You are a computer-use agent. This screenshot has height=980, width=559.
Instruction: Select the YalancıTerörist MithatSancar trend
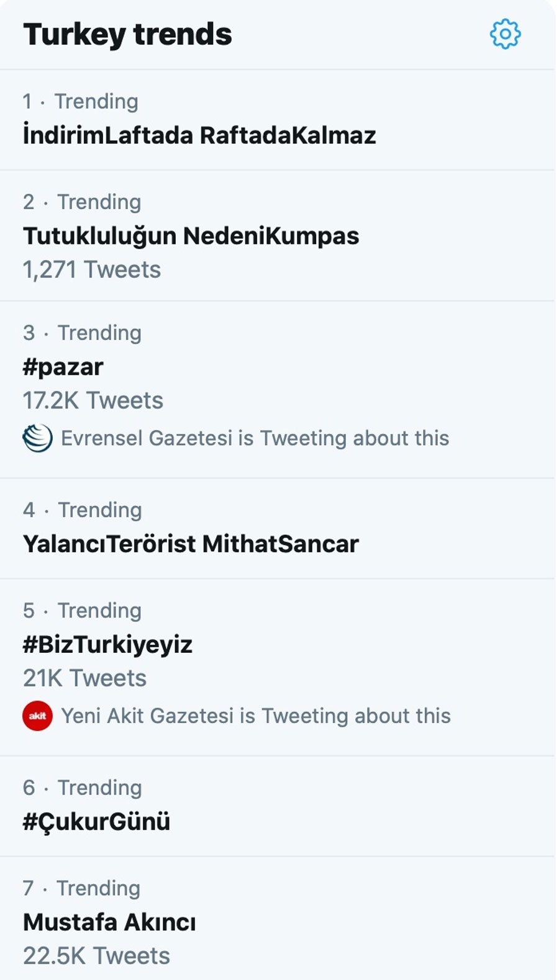coord(191,544)
